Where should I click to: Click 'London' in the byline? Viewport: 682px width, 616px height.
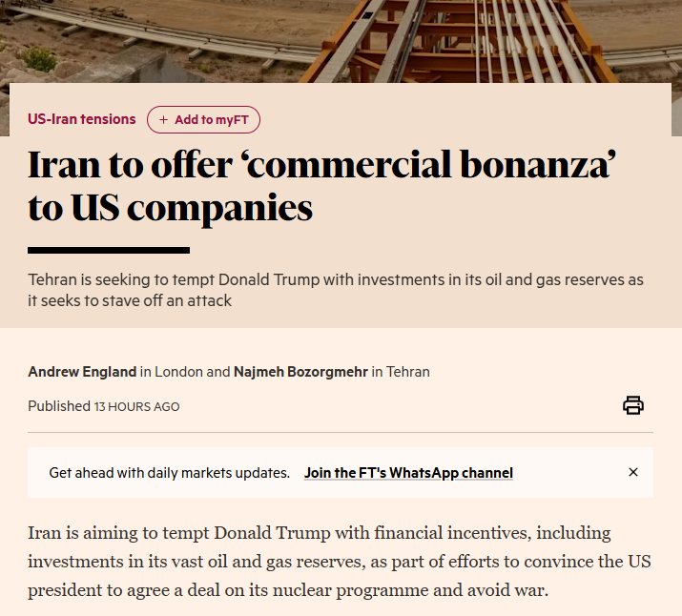[179, 372]
